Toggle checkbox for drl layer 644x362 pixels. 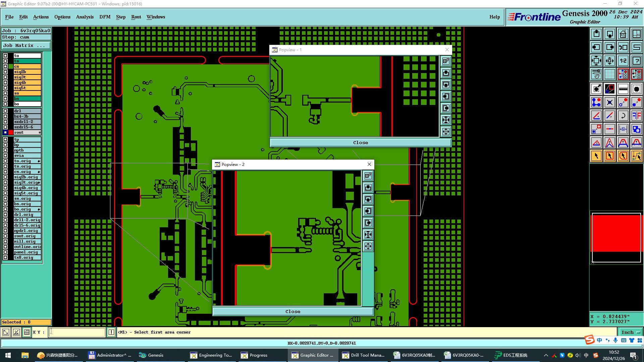(5, 111)
